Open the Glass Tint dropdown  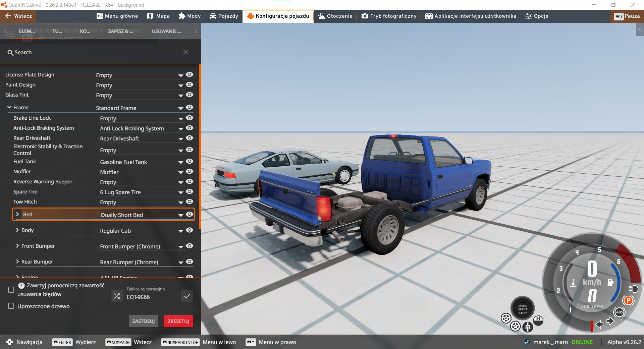[140, 95]
